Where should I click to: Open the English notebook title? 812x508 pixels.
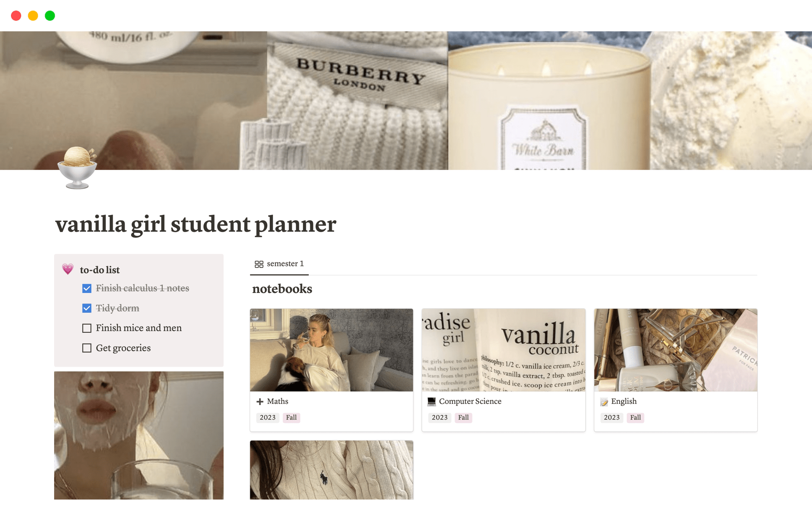pos(623,401)
